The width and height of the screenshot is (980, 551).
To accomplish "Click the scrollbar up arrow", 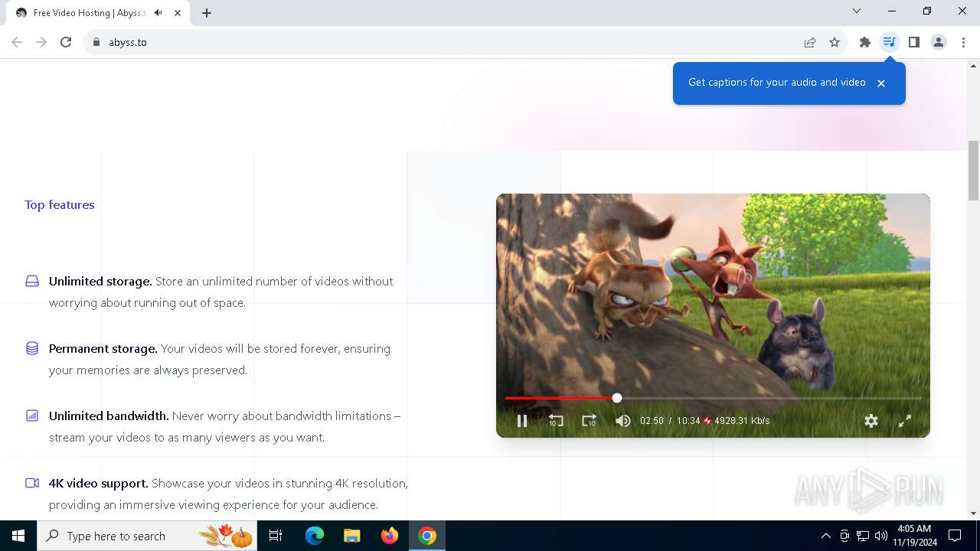I will 973,66.
